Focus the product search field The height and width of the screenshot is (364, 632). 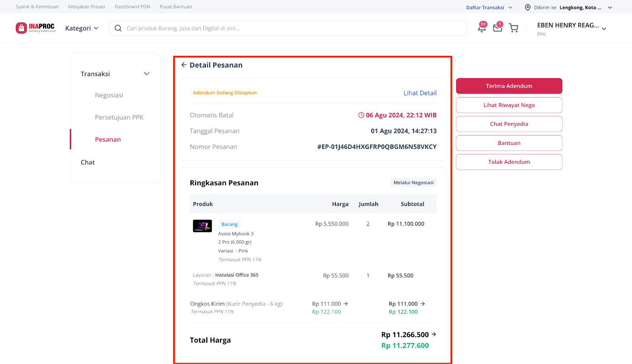pyautogui.click(x=292, y=28)
